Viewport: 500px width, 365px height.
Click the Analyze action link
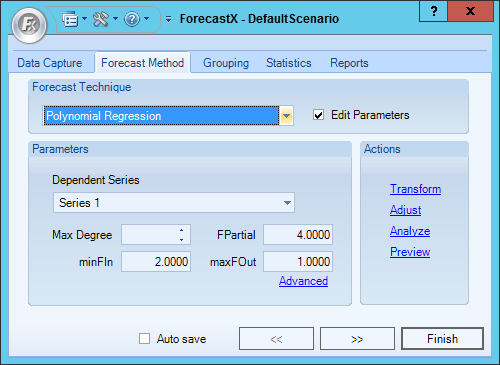[410, 231]
